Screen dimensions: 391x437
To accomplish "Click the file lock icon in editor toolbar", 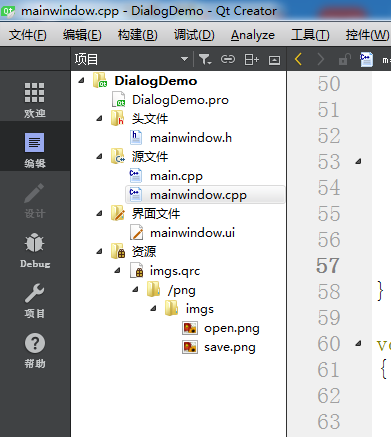I will pyautogui.click(x=345, y=60).
